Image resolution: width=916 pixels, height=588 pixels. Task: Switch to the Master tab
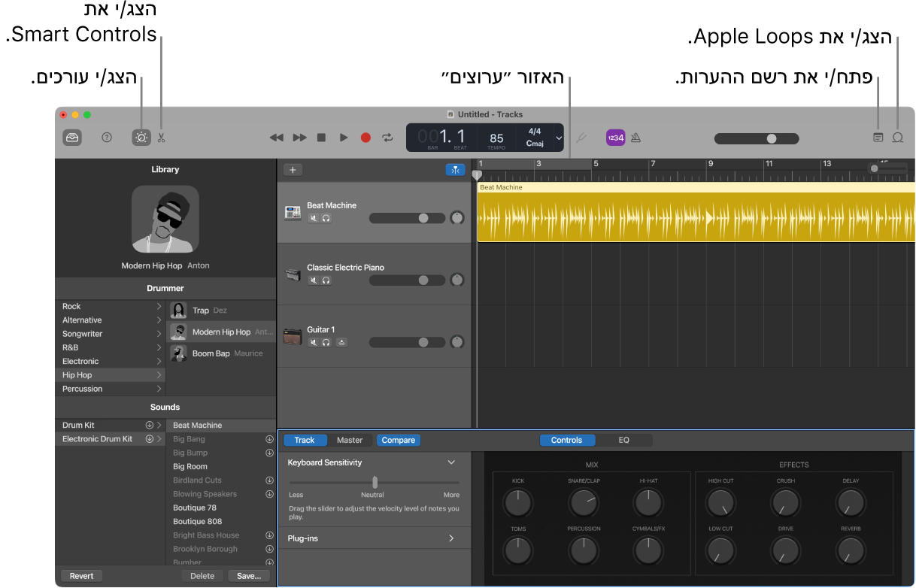pyautogui.click(x=350, y=440)
